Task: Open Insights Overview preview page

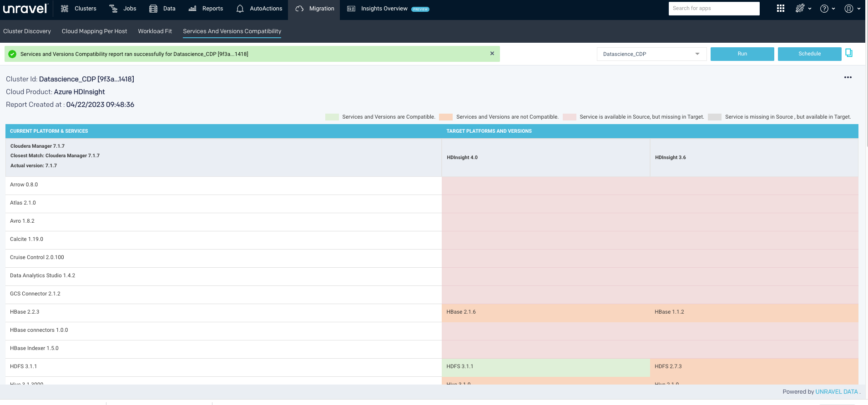Action: [x=388, y=9]
